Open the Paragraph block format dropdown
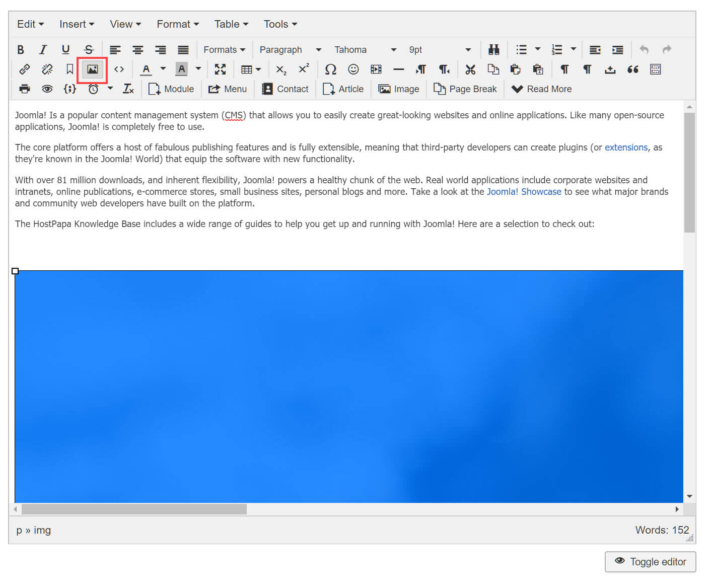 pyautogui.click(x=290, y=49)
